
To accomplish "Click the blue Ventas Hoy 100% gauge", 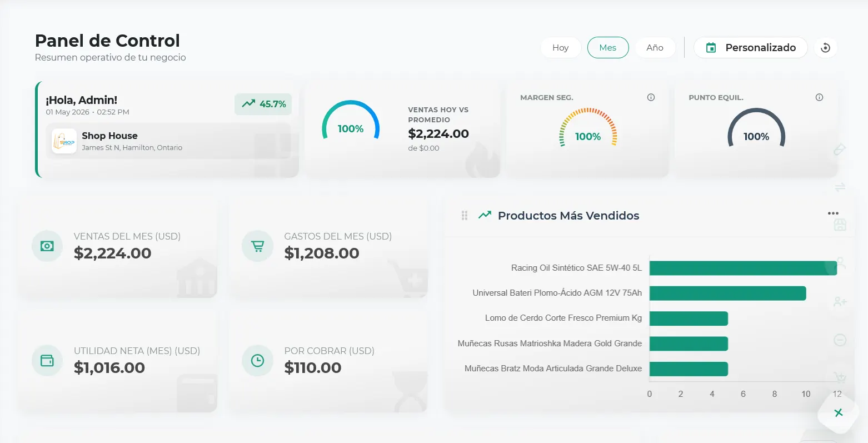I will [x=351, y=121].
